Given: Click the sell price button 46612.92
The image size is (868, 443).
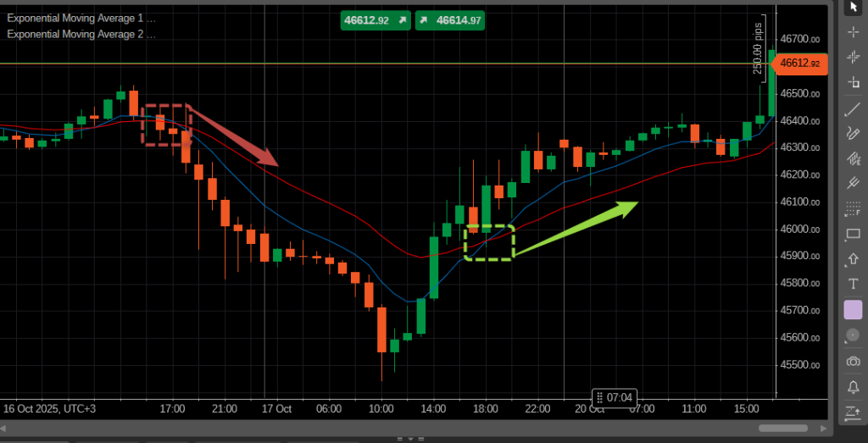Looking at the screenshot, I should coord(376,20).
